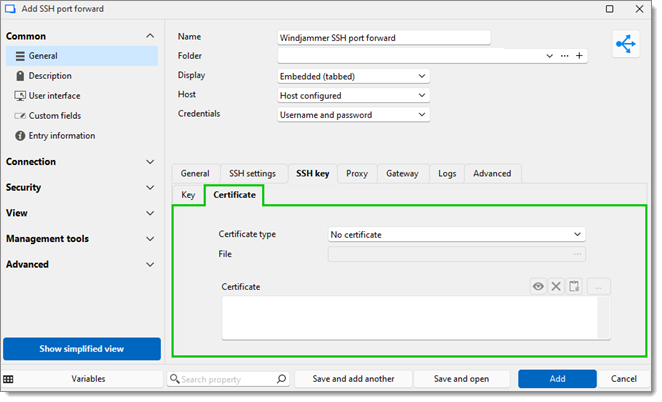Clear the certificate with the X icon
Screen dimensions: 662x402
pyautogui.click(x=556, y=287)
